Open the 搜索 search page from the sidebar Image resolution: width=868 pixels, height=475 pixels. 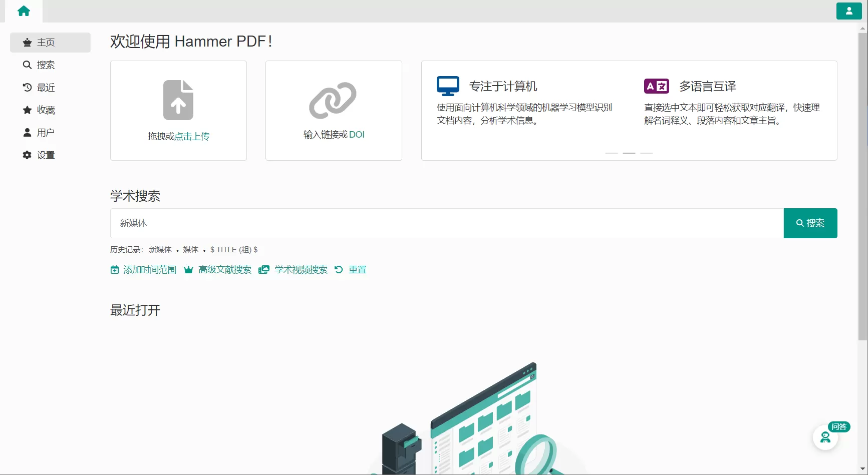[x=46, y=65]
